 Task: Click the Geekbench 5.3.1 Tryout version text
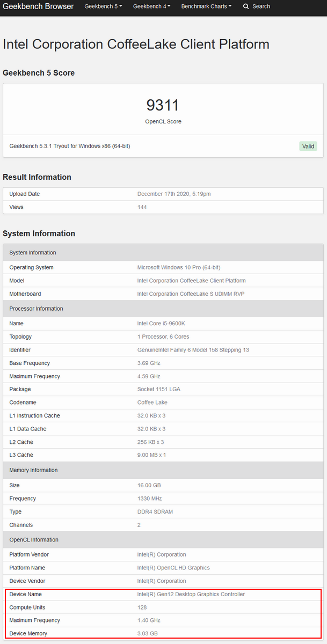[70, 146]
